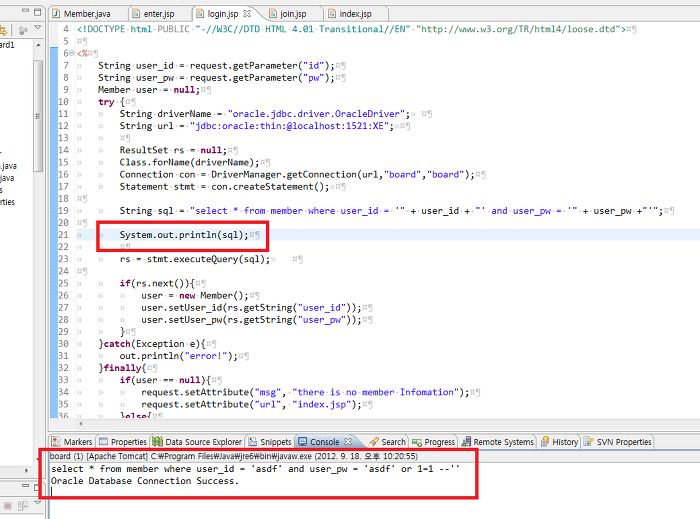The width and height of the screenshot is (700, 519).
Task: Click the Progress view icon
Action: click(417, 442)
